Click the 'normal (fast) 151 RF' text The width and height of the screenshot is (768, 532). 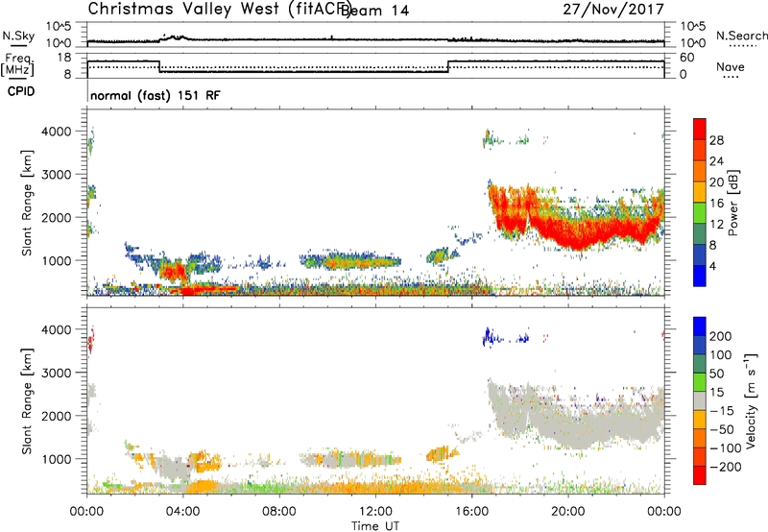[156, 95]
